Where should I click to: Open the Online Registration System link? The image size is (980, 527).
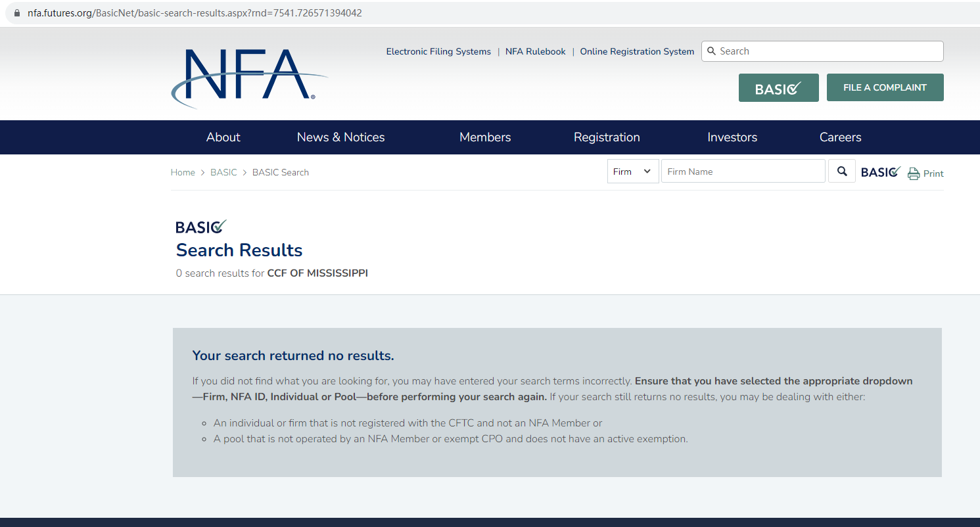pos(637,51)
